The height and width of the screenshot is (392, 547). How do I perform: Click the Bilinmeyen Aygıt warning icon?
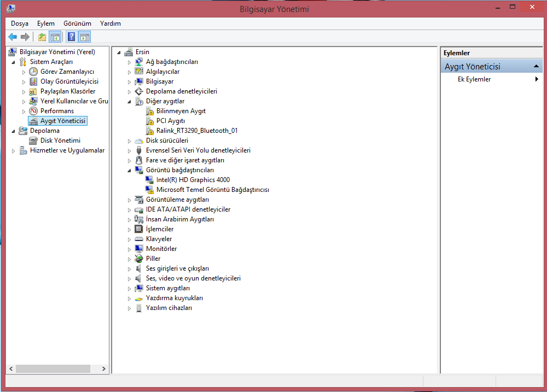pyautogui.click(x=150, y=111)
